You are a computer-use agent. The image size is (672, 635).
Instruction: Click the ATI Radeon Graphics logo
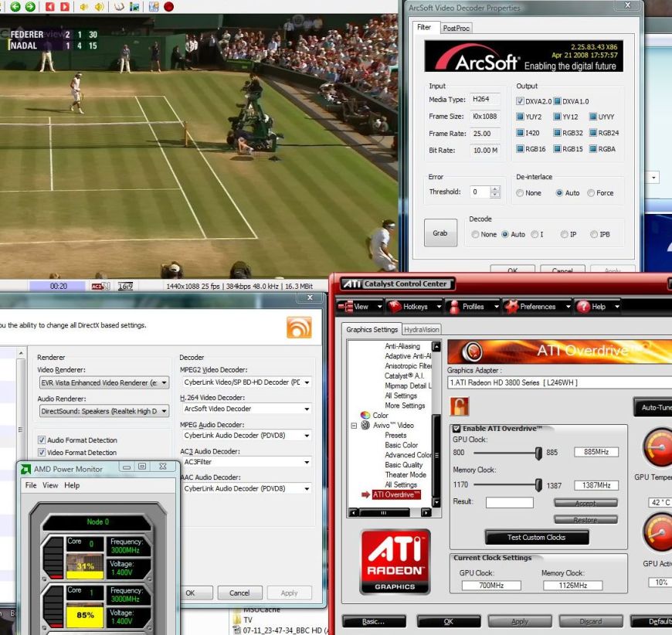(x=395, y=562)
